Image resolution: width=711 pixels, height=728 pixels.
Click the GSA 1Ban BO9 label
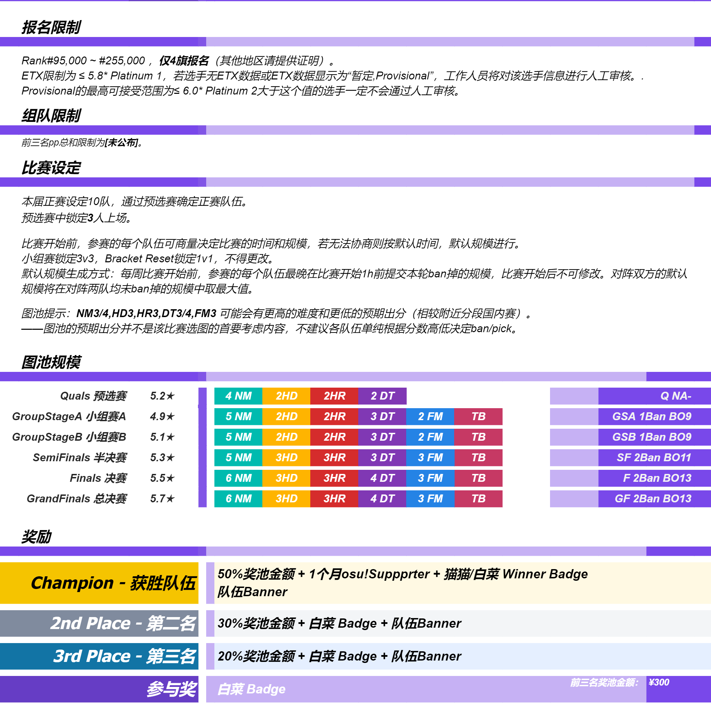651,416
